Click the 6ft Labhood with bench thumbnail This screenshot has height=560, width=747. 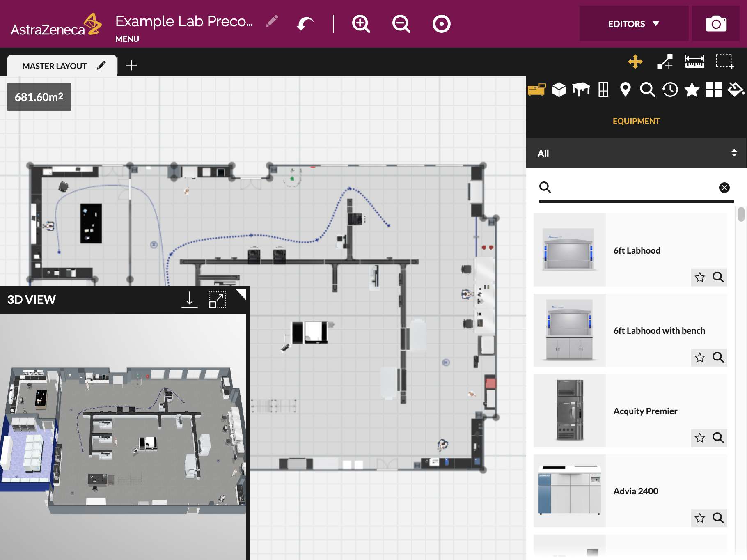pyautogui.click(x=569, y=330)
